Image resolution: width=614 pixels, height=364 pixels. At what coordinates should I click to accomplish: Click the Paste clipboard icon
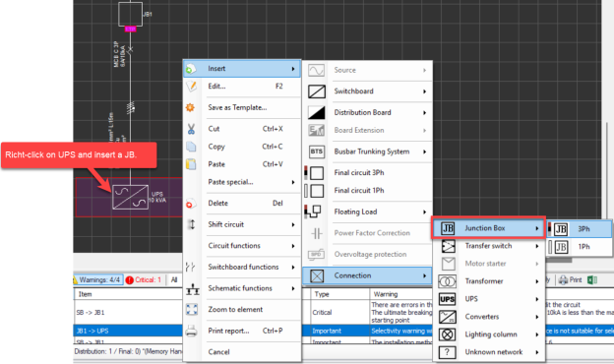coord(191,164)
